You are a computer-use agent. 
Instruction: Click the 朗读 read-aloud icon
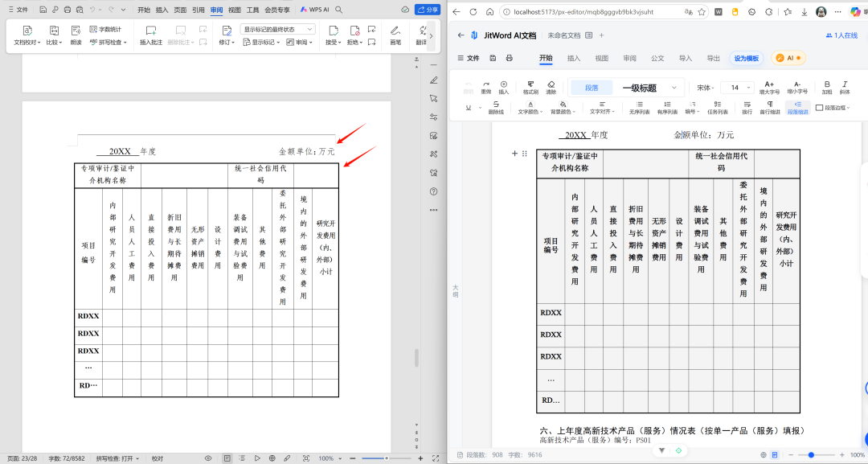click(76, 35)
